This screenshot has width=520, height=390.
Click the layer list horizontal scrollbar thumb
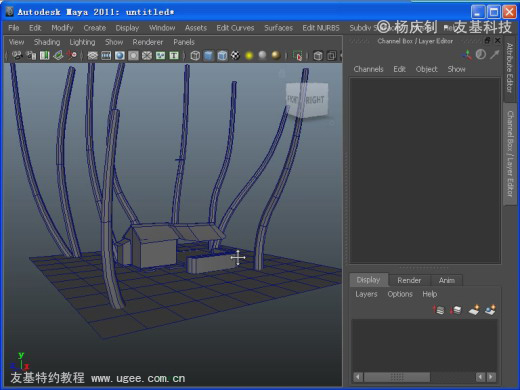pyautogui.click(x=397, y=377)
